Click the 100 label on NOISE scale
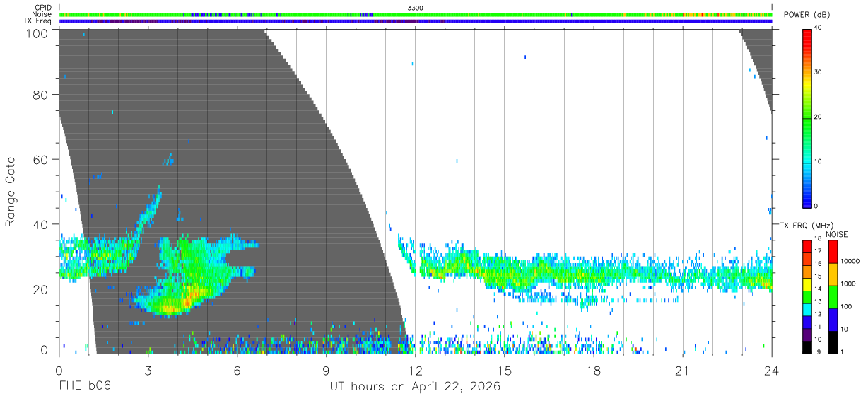This screenshot has height=401, width=868. click(x=845, y=307)
